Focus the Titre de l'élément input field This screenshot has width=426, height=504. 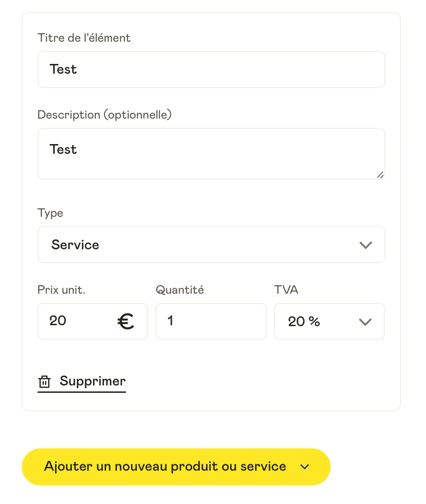212,69
